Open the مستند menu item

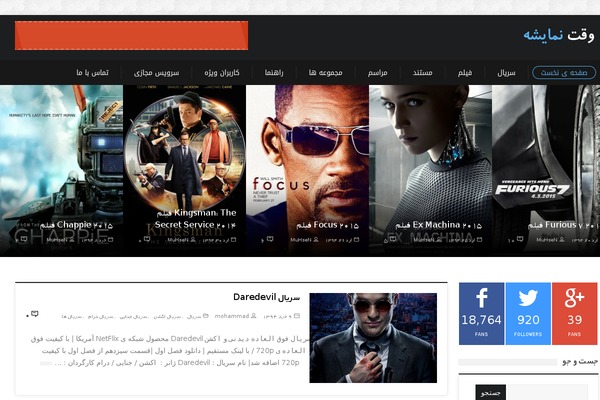coord(422,73)
